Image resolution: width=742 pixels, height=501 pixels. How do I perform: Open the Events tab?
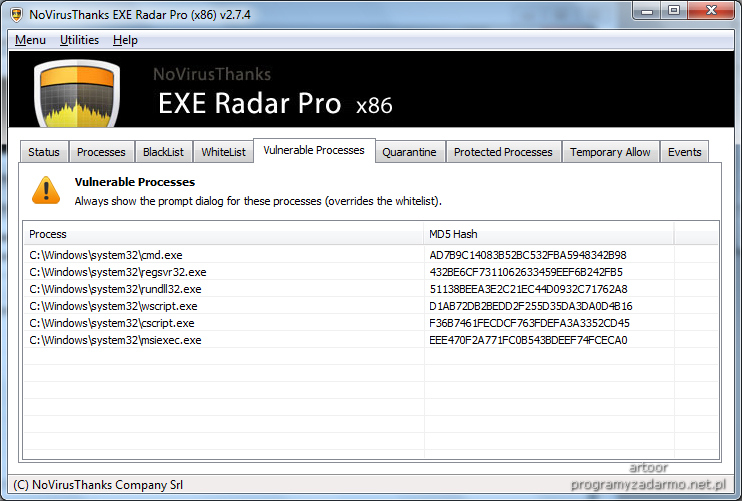click(684, 152)
